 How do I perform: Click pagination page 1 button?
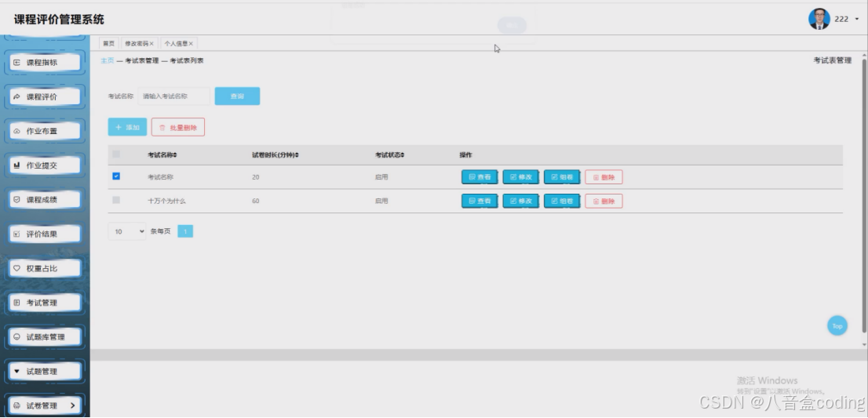click(185, 231)
